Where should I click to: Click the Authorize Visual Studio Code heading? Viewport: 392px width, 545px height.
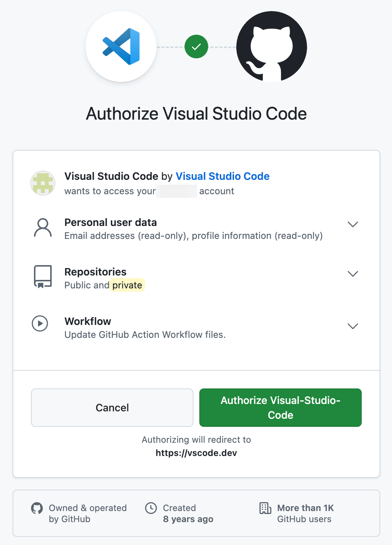pos(196,114)
